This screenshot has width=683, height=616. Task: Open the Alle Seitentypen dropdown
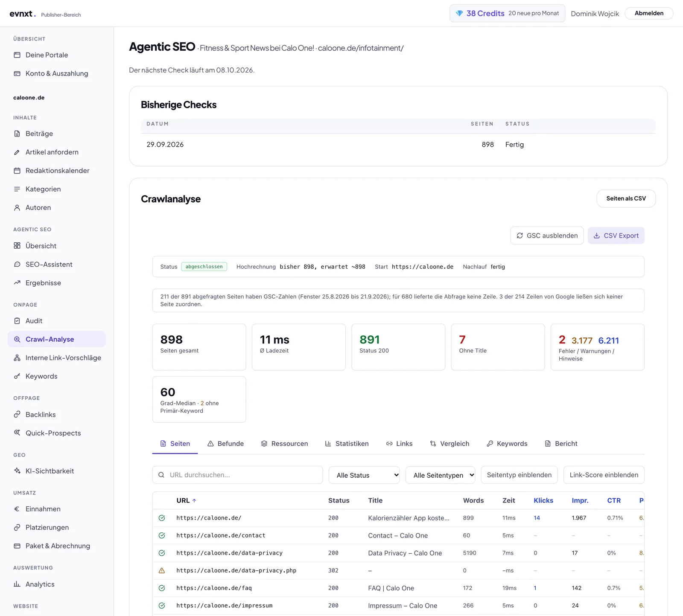tap(440, 475)
